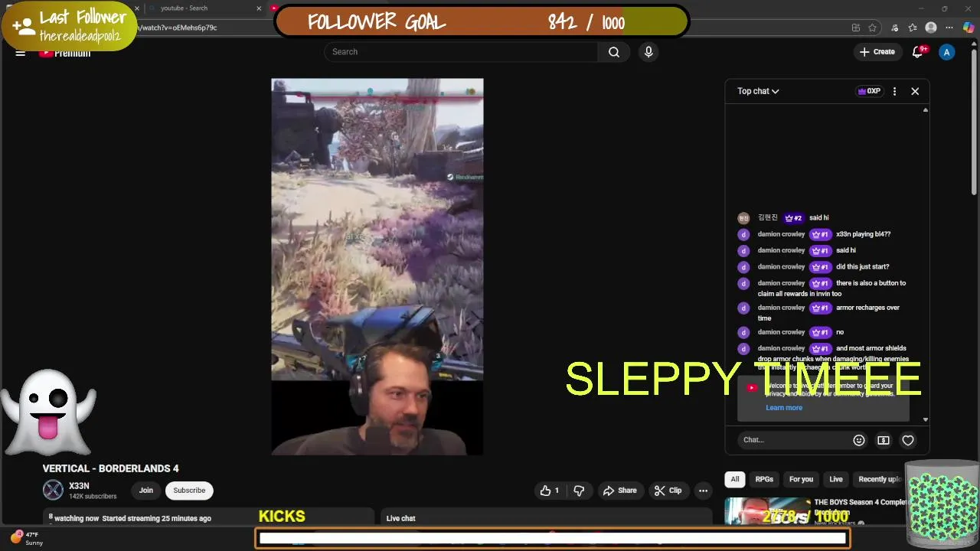Join the X33N channel membership
This screenshot has height=551, width=980.
point(146,491)
